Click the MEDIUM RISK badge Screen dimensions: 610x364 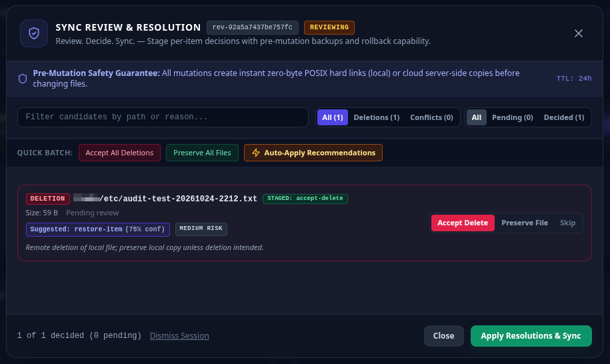[201, 229]
